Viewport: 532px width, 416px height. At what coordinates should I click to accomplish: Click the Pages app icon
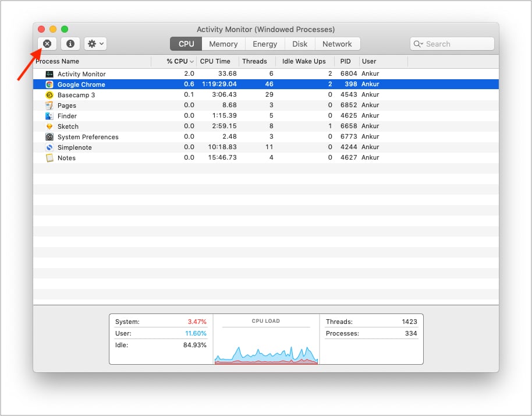click(x=50, y=105)
